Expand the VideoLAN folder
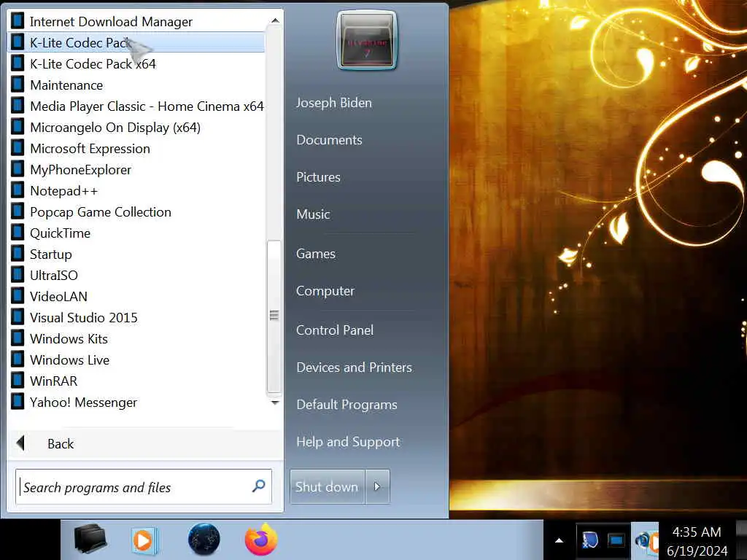The height and width of the screenshot is (560, 747). pos(136,296)
